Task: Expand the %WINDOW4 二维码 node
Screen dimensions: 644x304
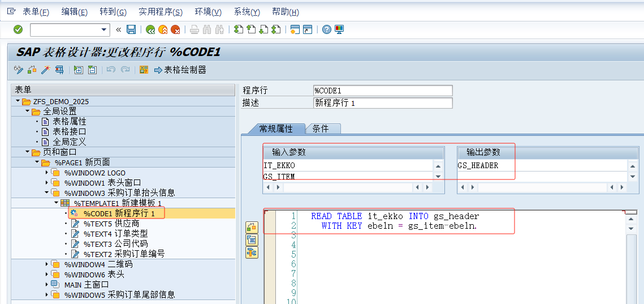Action: 46,264
